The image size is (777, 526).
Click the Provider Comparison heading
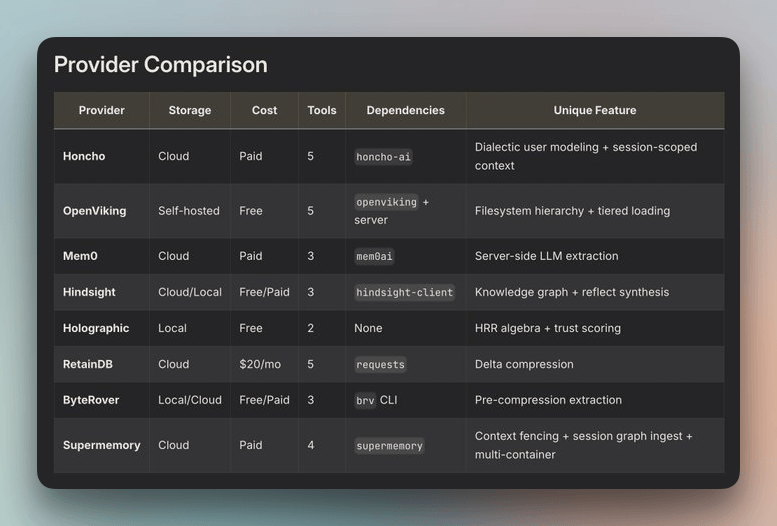tap(161, 64)
